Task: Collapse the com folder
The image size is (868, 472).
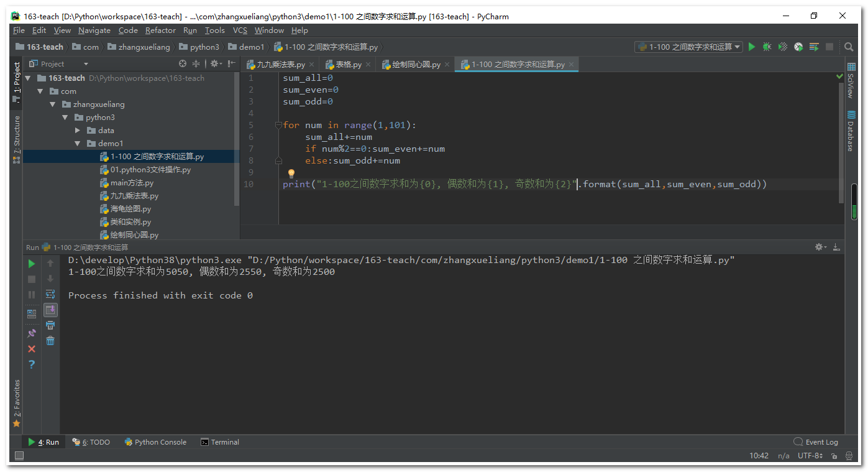Action: (40, 91)
